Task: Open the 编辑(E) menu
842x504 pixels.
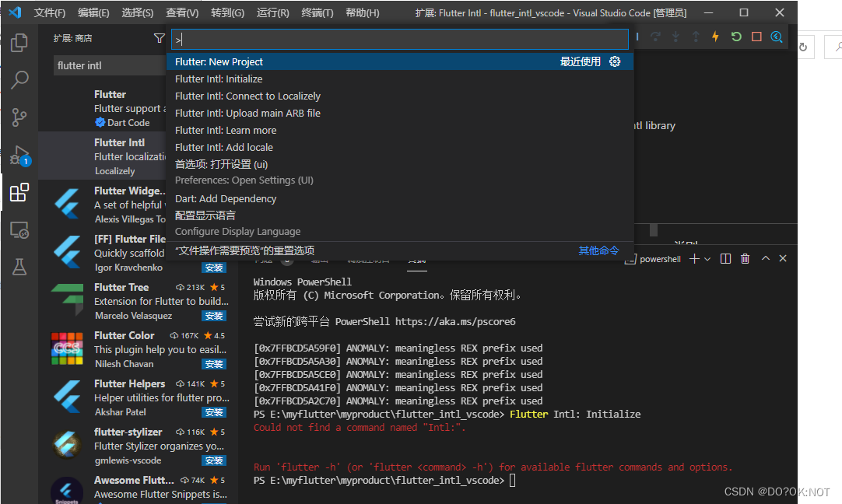Action: coord(93,12)
